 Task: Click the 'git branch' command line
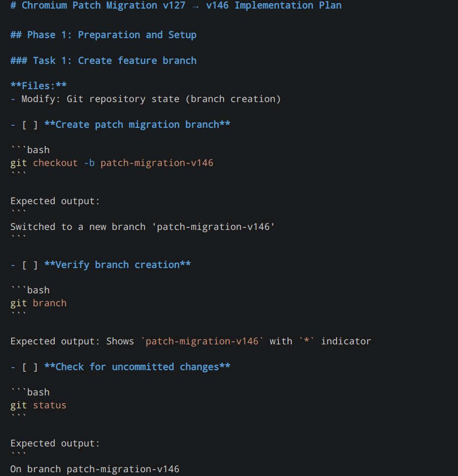[x=38, y=303]
